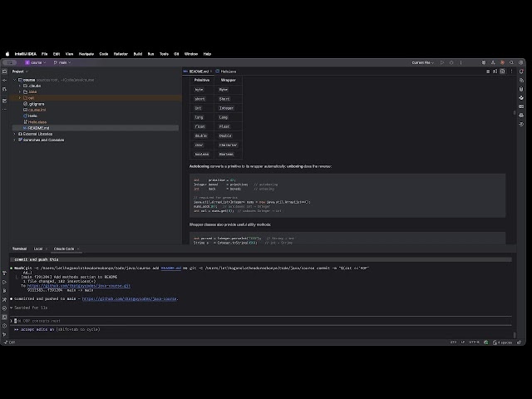Viewport: 532px width, 399px height.
Task: Open the Build hammer tool window icon
Action: pyautogui.click(x=4, y=273)
